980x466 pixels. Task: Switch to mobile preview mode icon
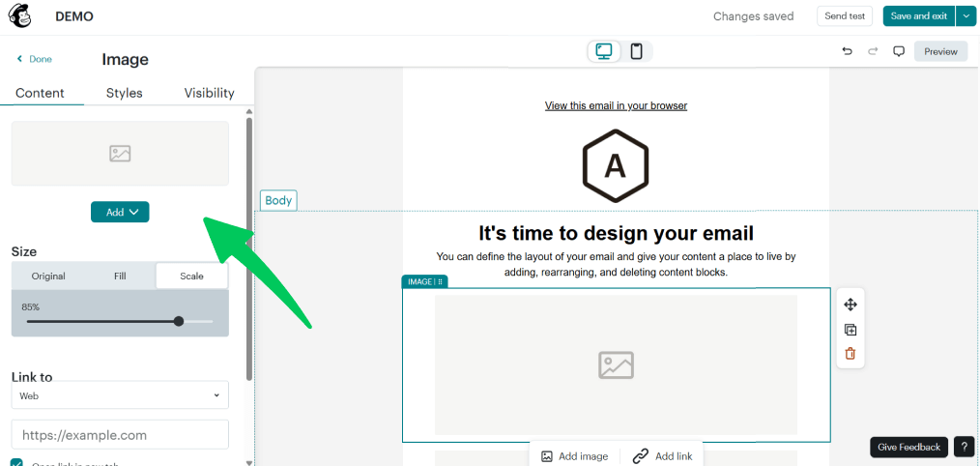636,51
